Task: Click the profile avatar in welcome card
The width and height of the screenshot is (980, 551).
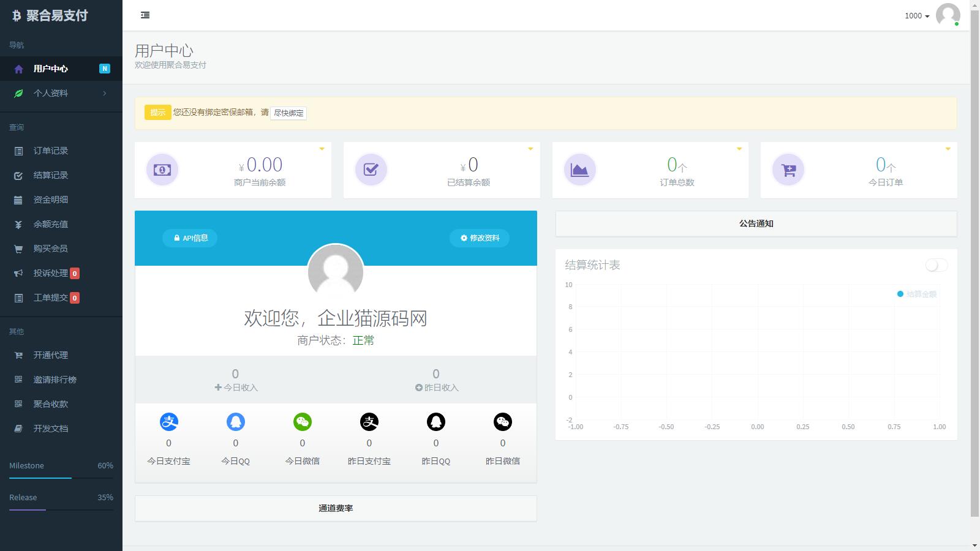Action: tap(336, 272)
